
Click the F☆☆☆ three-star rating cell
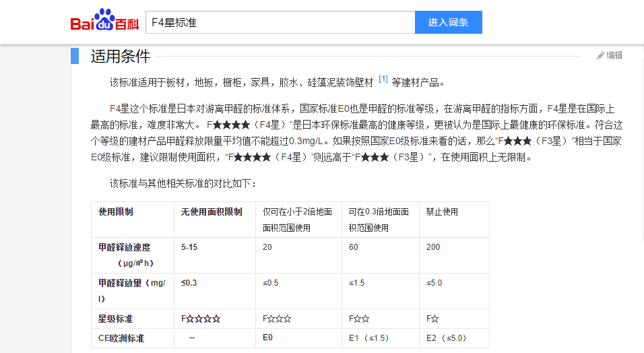(x=277, y=319)
